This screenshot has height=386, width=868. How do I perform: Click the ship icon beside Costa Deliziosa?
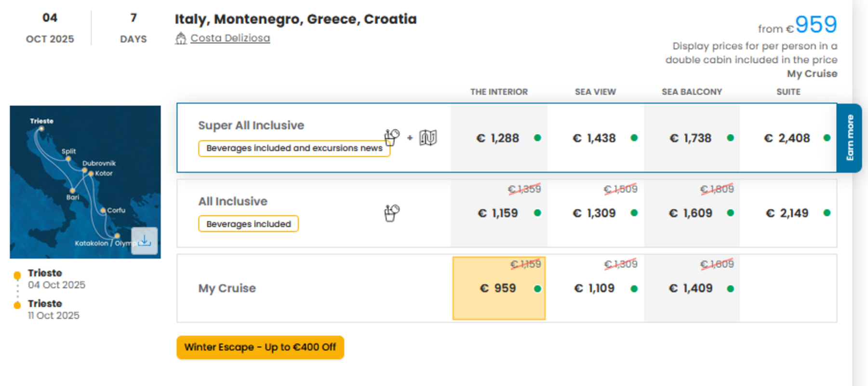coord(181,38)
